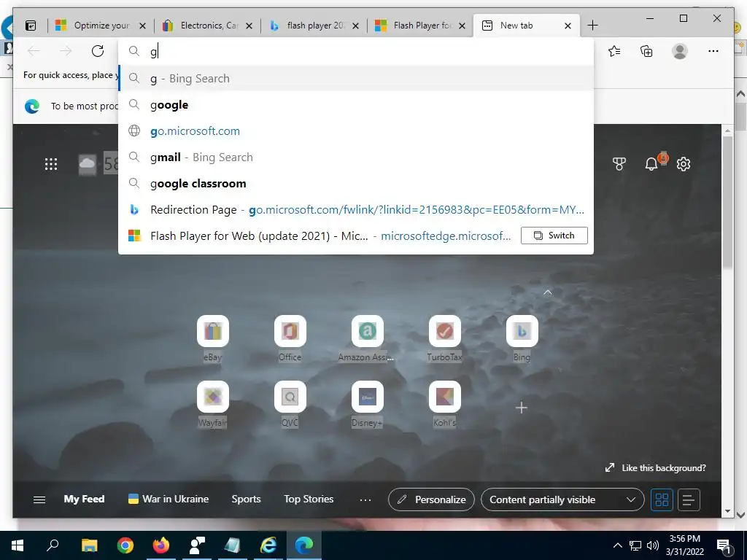Switch to the Electronics, Cars tab
The width and height of the screenshot is (747, 560).
208,26
